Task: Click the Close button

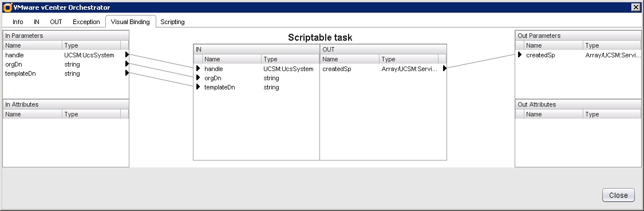Action: (x=618, y=196)
